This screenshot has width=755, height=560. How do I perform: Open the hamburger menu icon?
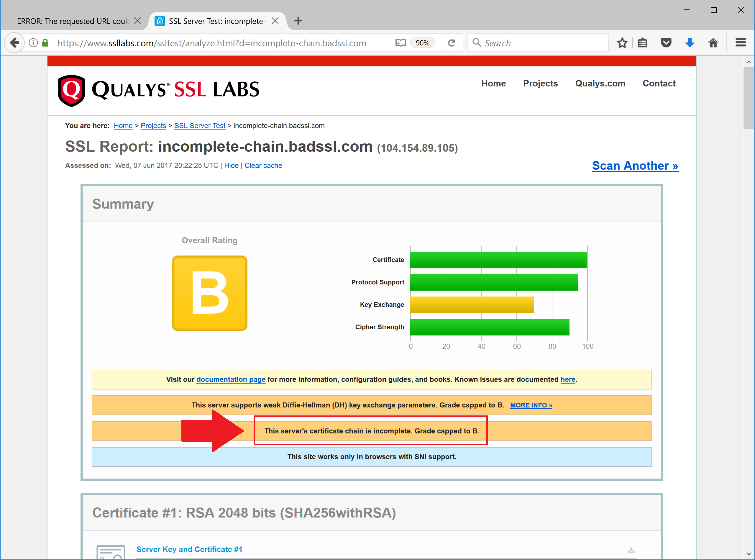tap(741, 42)
